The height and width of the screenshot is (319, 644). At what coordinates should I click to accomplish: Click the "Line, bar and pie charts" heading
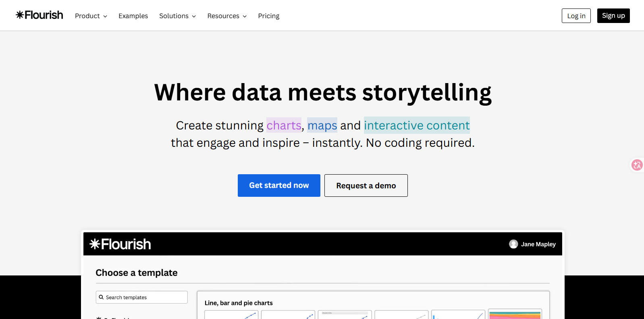[x=239, y=303]
